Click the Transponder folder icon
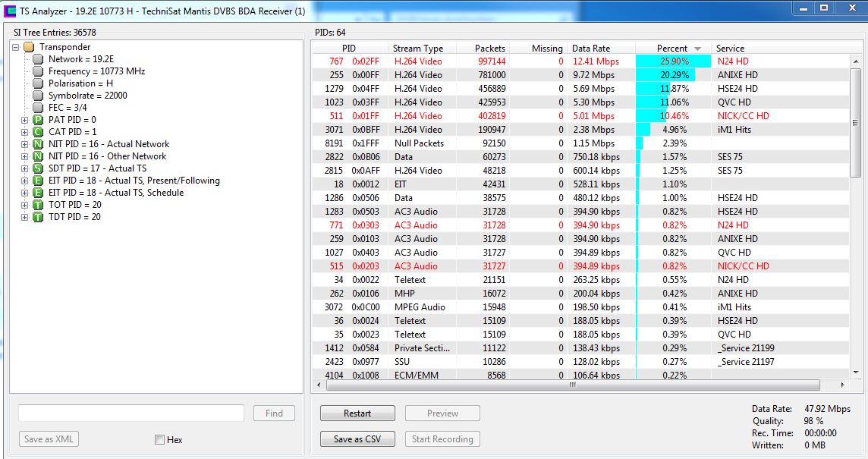 [x=29, y=47]
